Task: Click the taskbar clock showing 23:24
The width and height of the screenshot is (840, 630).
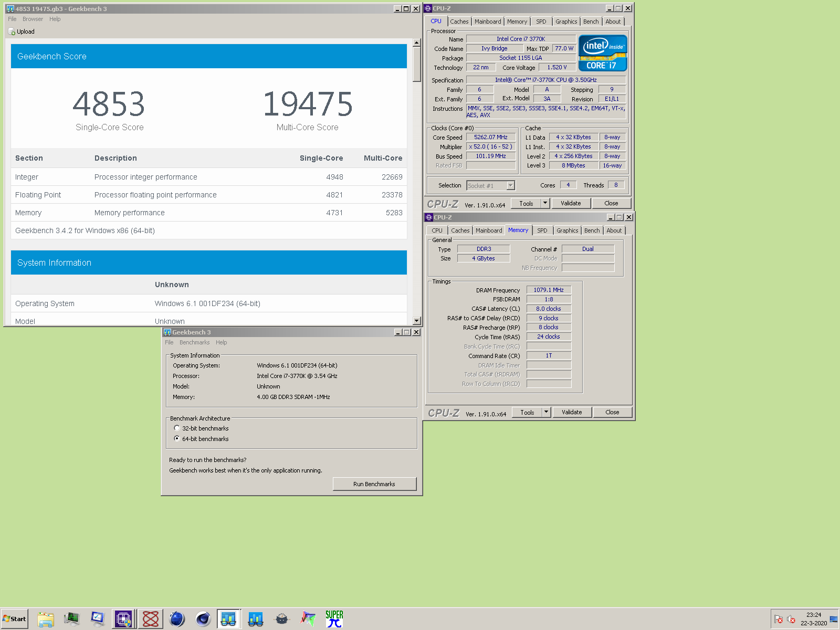Action: coord(814,615)
